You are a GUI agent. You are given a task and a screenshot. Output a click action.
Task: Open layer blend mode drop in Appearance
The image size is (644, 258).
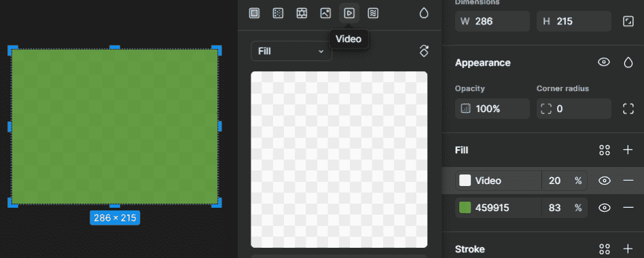tap(628, 62)
